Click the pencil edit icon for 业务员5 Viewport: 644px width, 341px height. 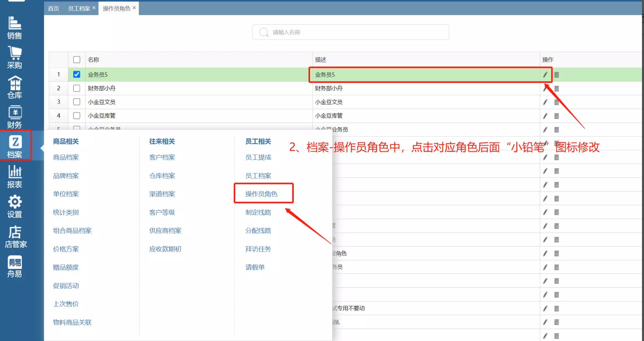coord(545,75)
